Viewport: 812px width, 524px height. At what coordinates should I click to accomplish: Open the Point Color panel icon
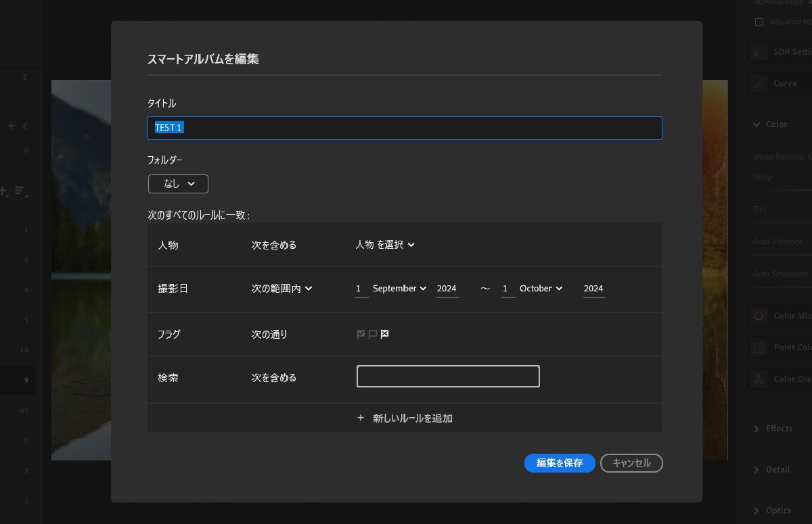[x=758, y=348]
